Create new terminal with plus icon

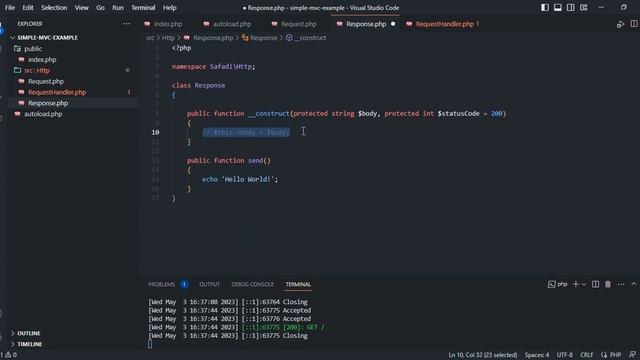(x=576, y=284)
